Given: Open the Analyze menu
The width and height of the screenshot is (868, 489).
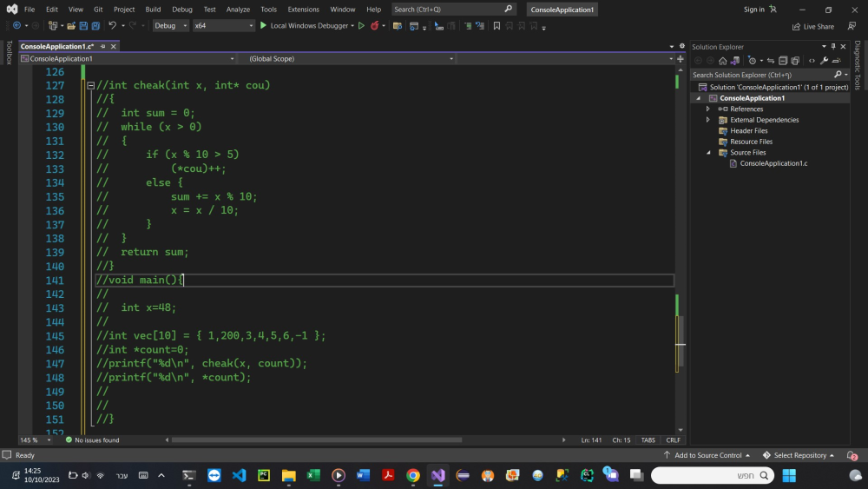Looking at the screenshot, I should click(238, 10).
